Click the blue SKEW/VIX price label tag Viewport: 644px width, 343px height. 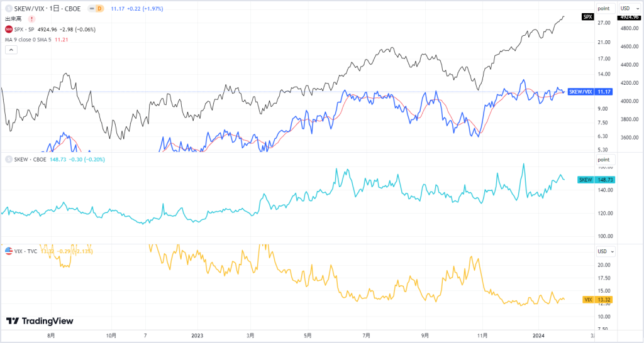click(590, 92)
